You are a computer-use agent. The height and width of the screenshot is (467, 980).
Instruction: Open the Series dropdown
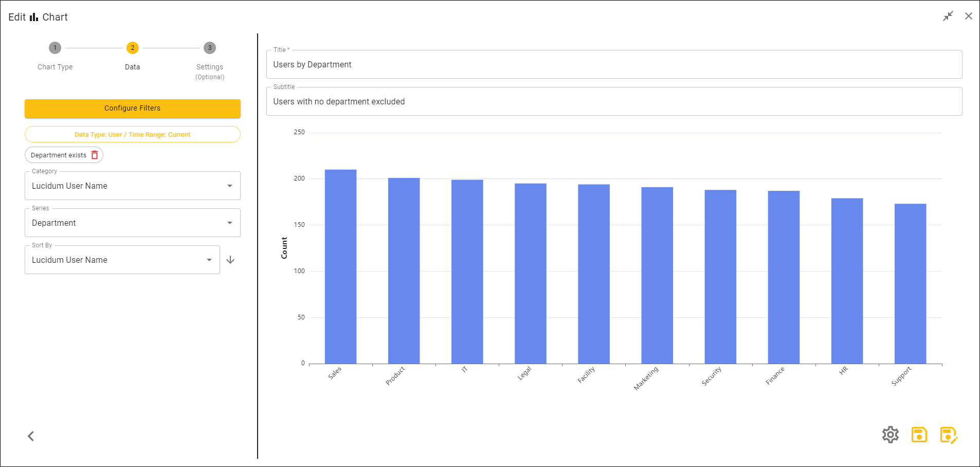click(133, 223)
